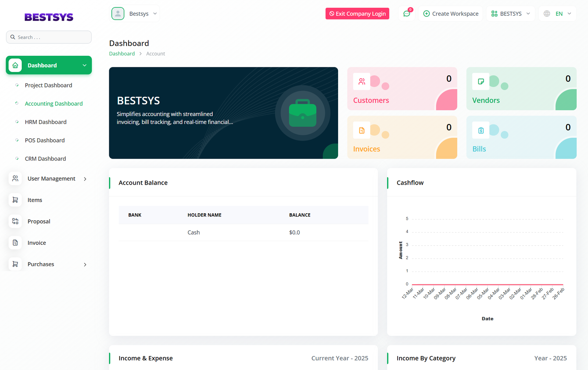Open CRM Dashboard

tap(46, 159)
